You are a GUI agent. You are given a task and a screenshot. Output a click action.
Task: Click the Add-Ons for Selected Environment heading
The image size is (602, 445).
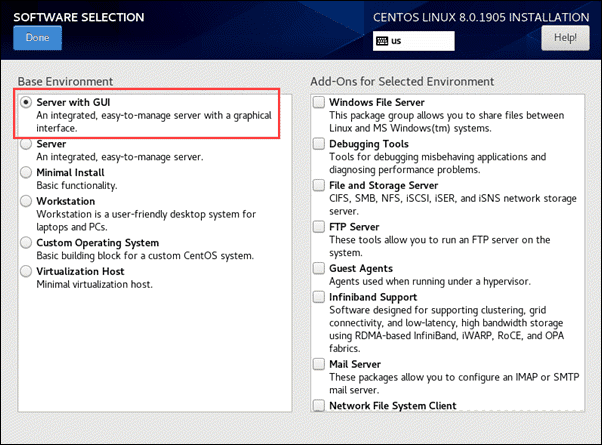402,81
